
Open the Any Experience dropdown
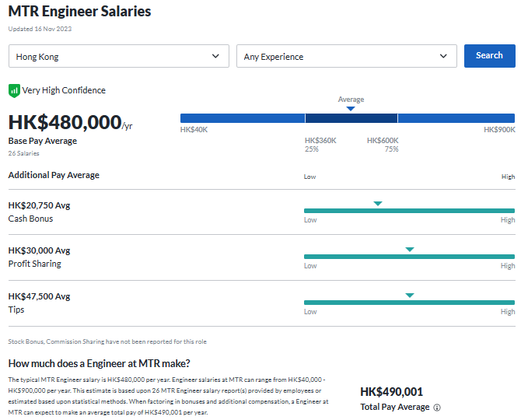point(347,56)
